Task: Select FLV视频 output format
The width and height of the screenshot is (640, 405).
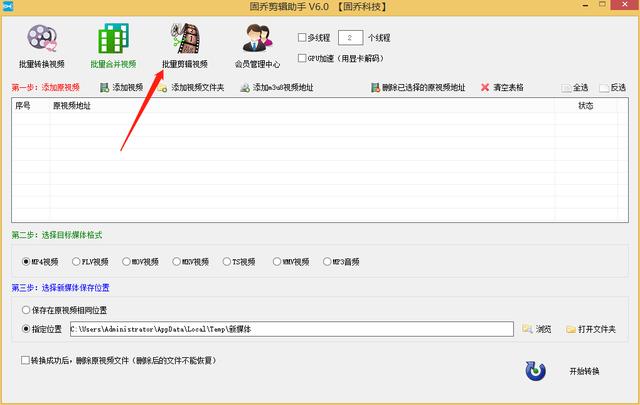Action: 76,262
